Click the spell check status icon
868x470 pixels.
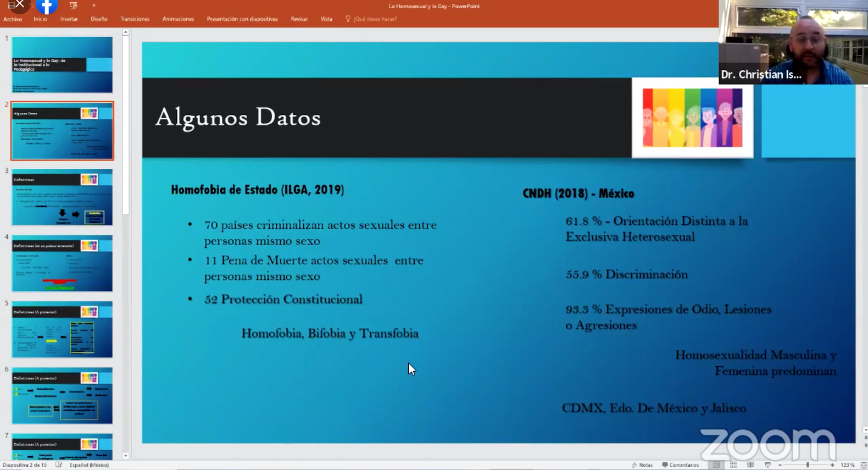click(x=59, y=465)
